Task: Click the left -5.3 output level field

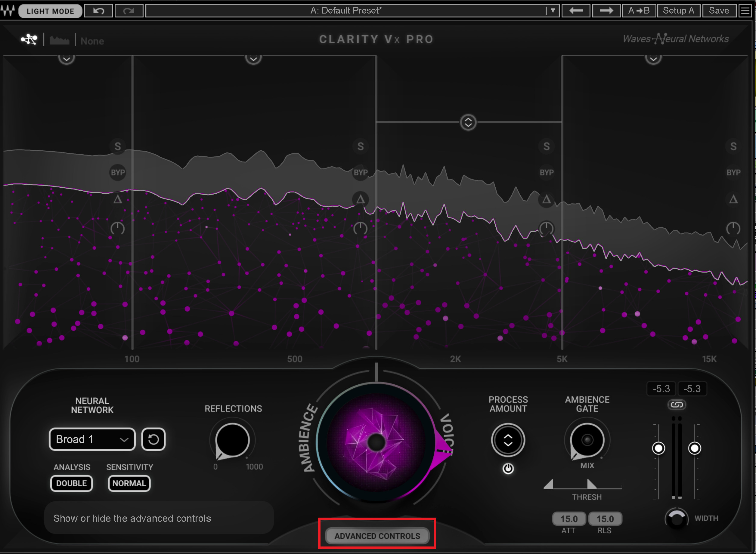Action: click(661, 389)
